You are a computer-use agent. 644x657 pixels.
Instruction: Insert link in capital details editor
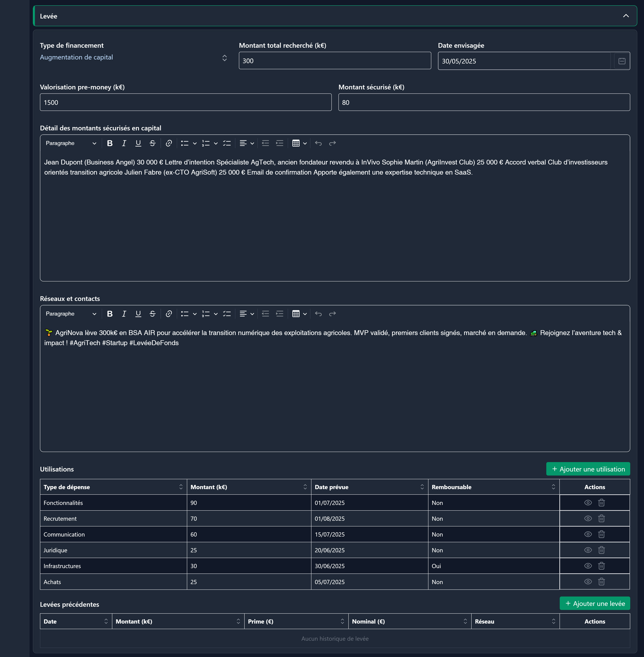[x=168, y=143]
